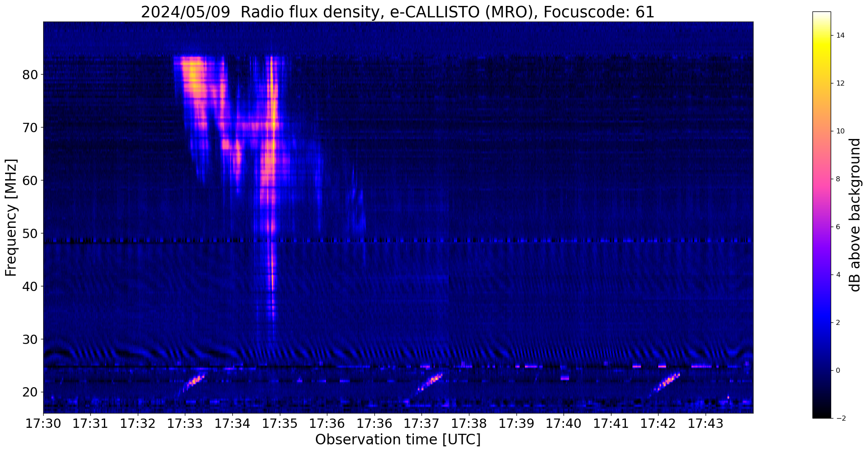Click the 17:35 time tick label
The width and height of the screenshot is (868, 452).
279,424
